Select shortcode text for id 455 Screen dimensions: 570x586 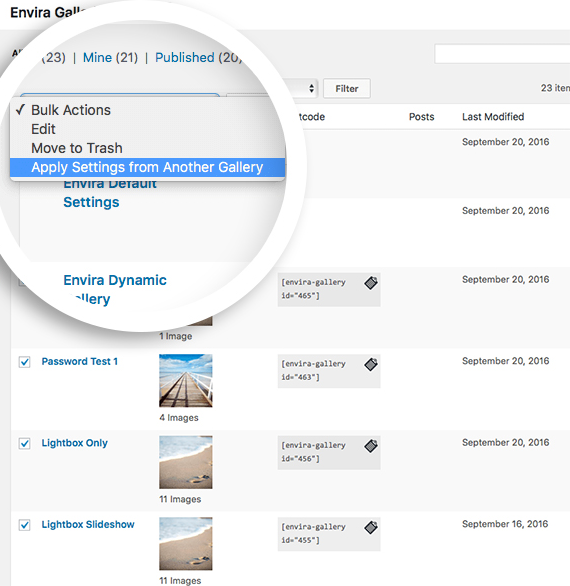pos(313,533)
